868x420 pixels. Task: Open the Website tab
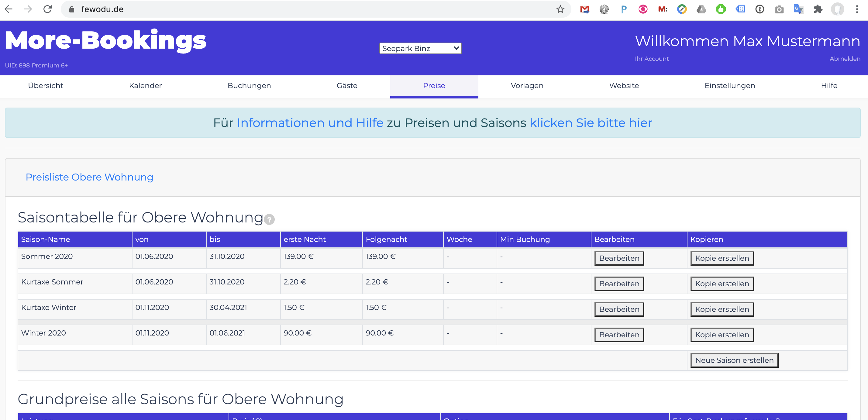pos(624,85)
